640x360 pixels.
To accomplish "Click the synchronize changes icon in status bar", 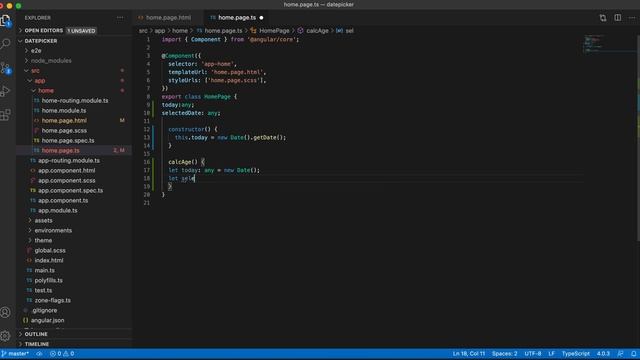I will 39,353.
